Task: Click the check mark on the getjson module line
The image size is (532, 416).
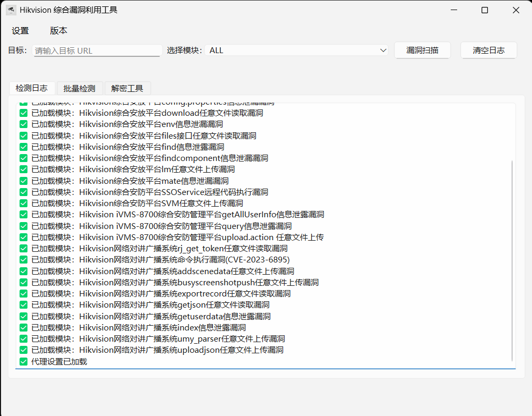Action: click(23, 304)
